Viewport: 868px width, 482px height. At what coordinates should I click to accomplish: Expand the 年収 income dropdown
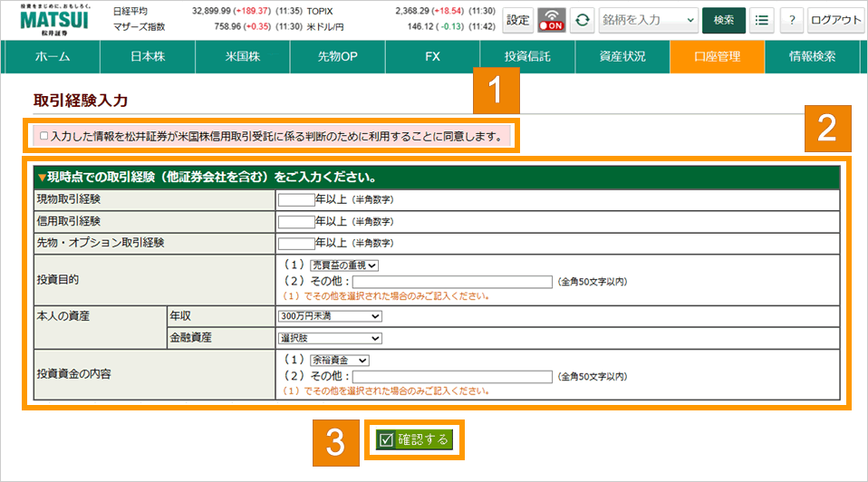331,316
